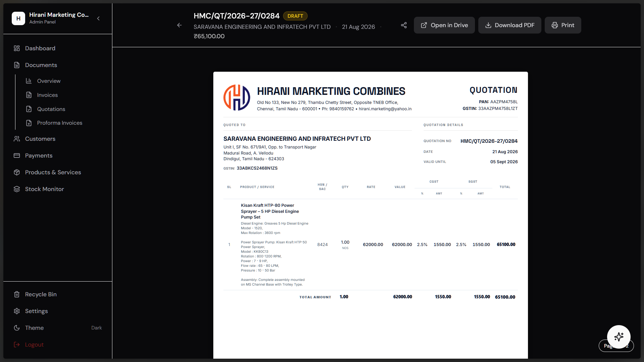Click the Products & Services box icon
Image resolution: width=644 pixels, height=362 pixels.
[x=17, y=172]
